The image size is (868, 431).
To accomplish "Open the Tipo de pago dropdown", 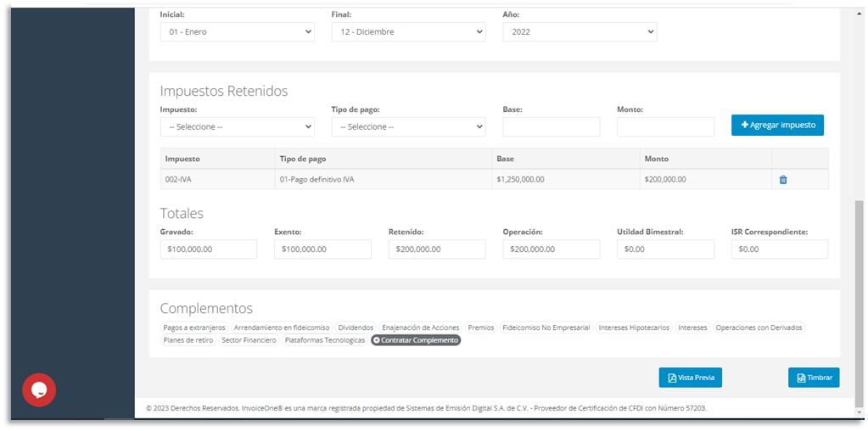I will [x=408, y=126].
